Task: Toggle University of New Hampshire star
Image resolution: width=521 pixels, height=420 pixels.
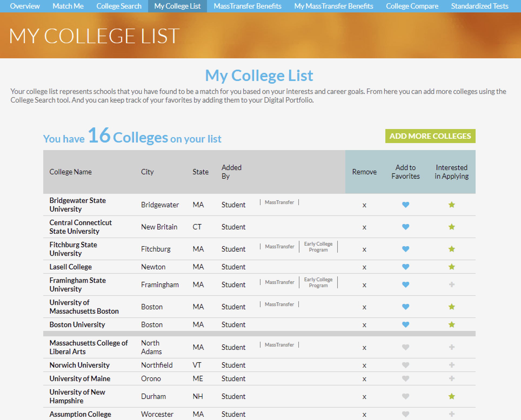Action: (451, 396)
